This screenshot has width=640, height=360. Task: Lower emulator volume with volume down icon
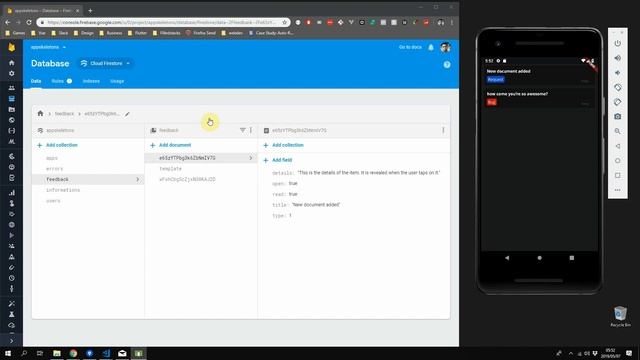(x=618, y=73)
